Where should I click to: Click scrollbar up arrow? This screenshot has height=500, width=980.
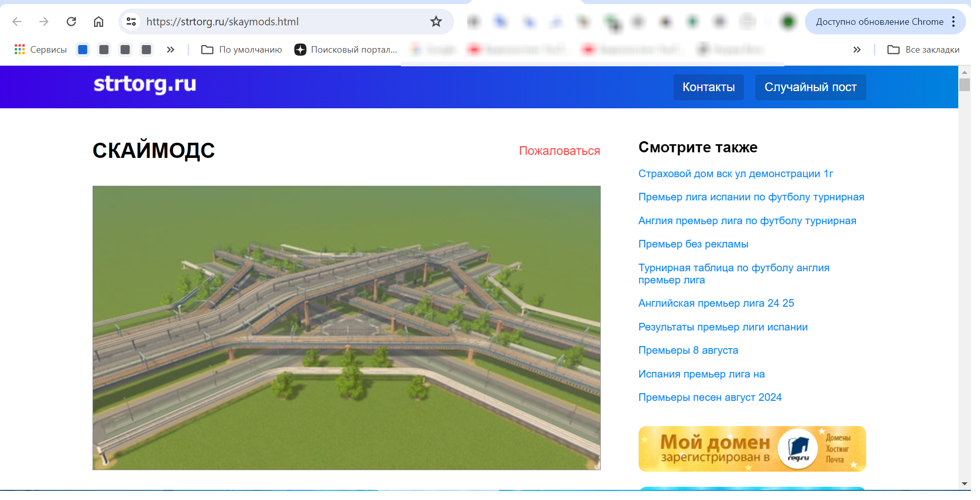pos(964,72)
